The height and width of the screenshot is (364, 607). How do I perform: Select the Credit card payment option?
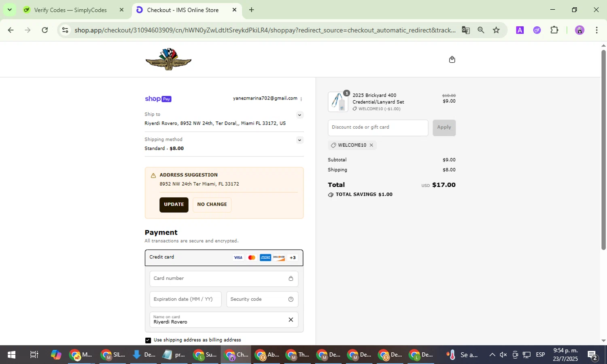coord(224,258)
